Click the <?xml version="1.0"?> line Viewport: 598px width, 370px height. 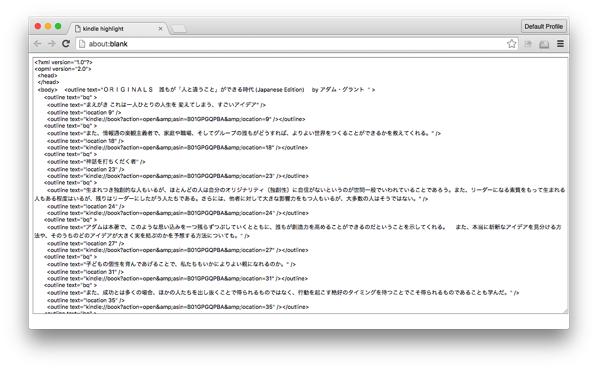(63, 62)
